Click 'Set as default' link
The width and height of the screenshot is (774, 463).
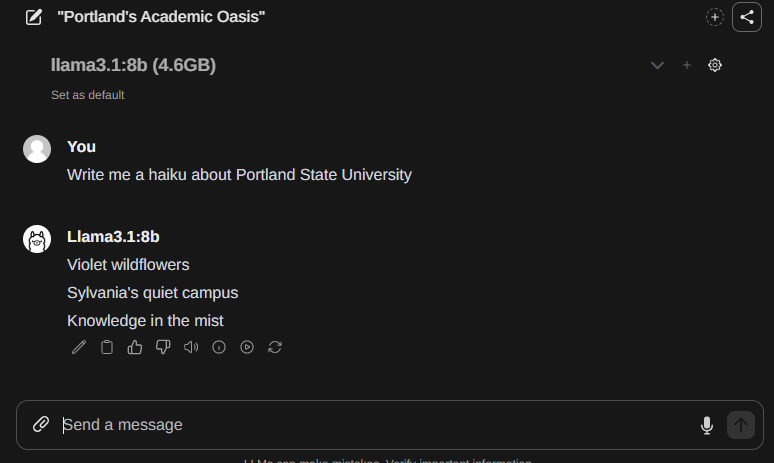point(88,95)
